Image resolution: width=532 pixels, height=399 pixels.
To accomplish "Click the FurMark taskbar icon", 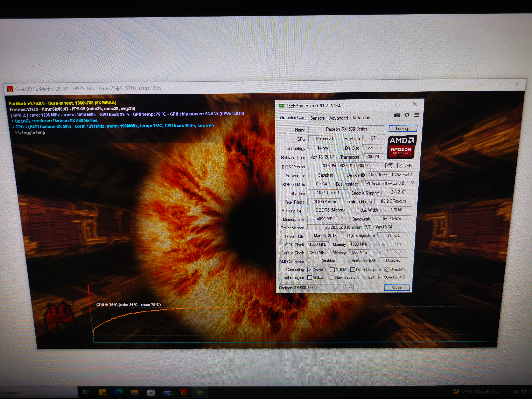I will point(183,392).
